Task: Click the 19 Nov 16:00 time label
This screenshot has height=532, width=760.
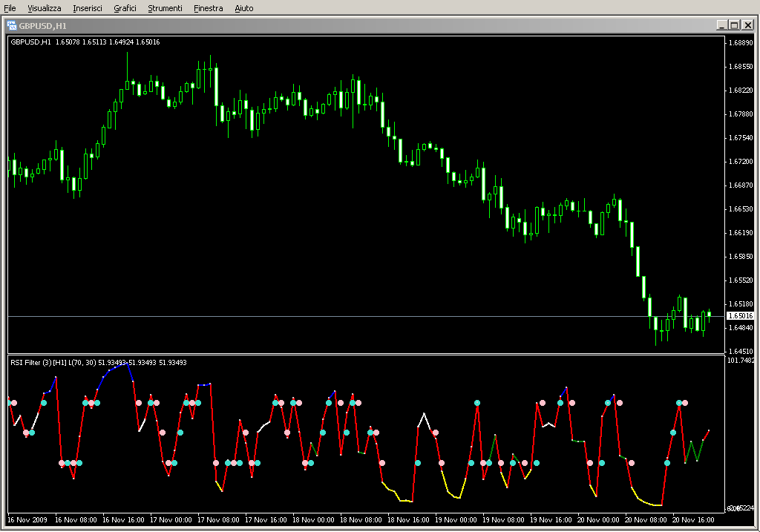Action: coord(551,520)
